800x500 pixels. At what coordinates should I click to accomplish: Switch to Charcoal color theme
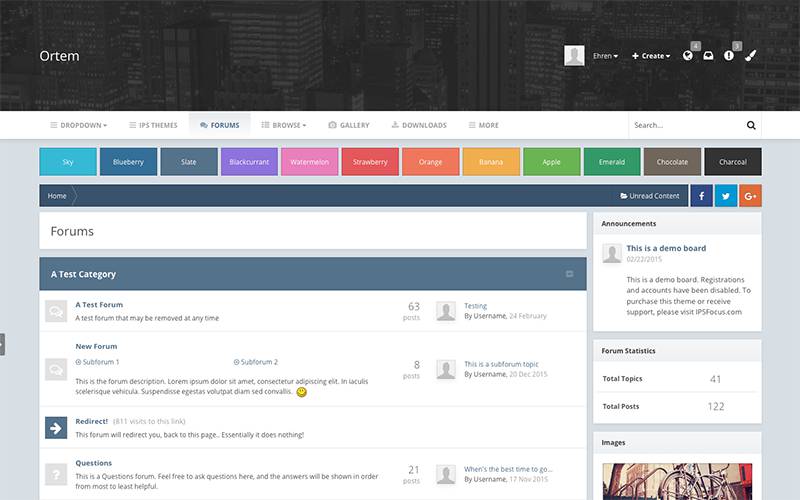(733, 162)
